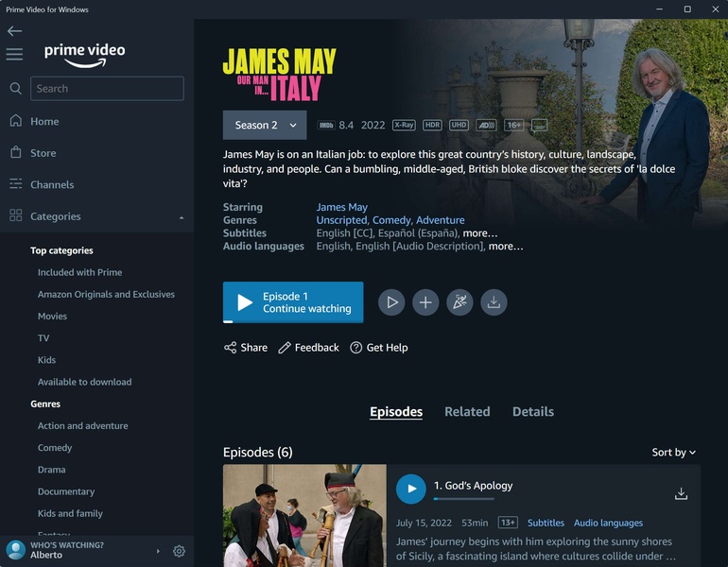The height and width of the screenshot is (567, 728).
Task: Select Amazon Originals and Exclusives
Action: [106, 294]
